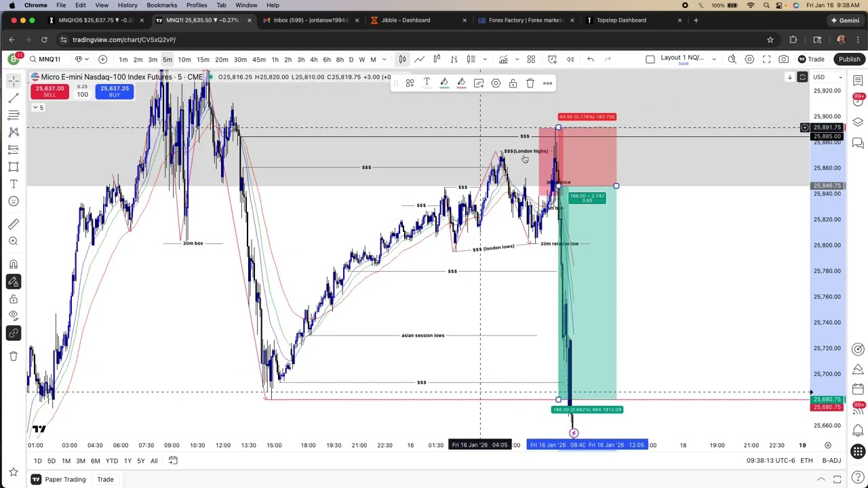Toggle candlestick chart type button

click(402, 60)
